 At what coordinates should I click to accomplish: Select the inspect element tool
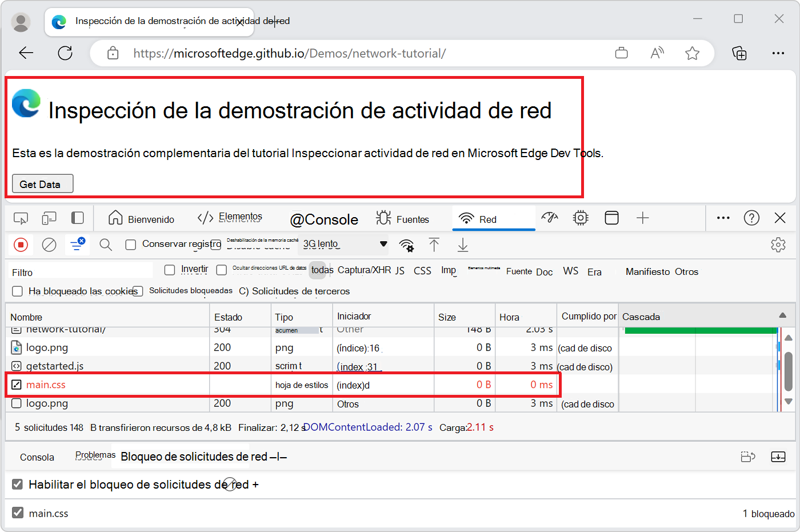tap(21, 218)
